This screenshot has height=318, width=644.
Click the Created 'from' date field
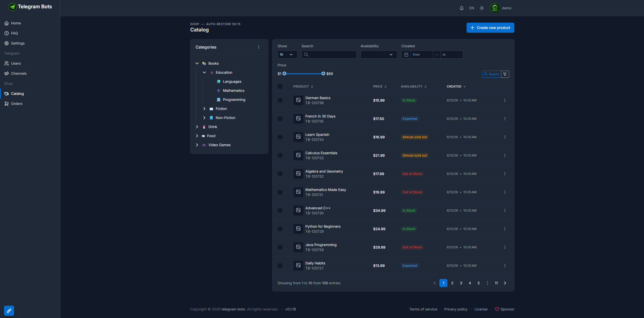click(422, 55)
